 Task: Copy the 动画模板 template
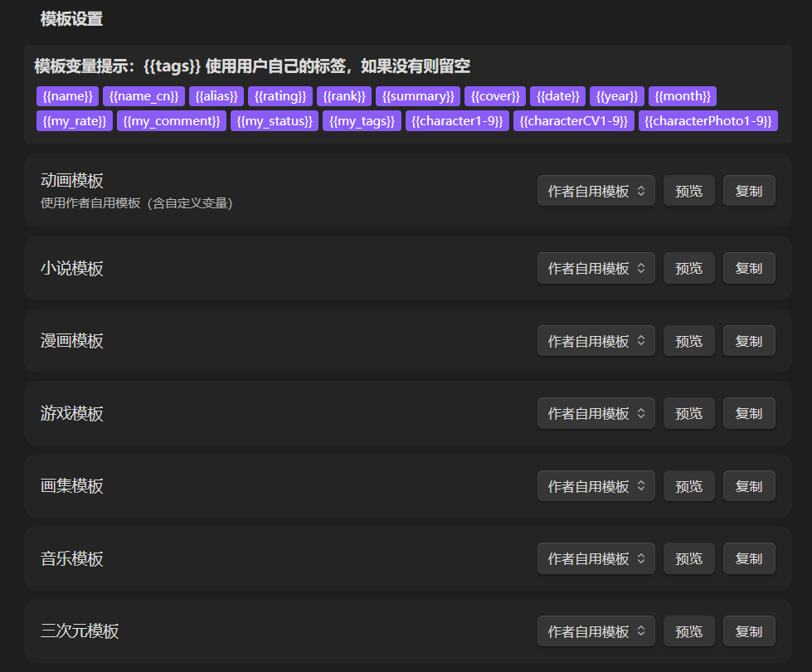click(x=749, y=191)
